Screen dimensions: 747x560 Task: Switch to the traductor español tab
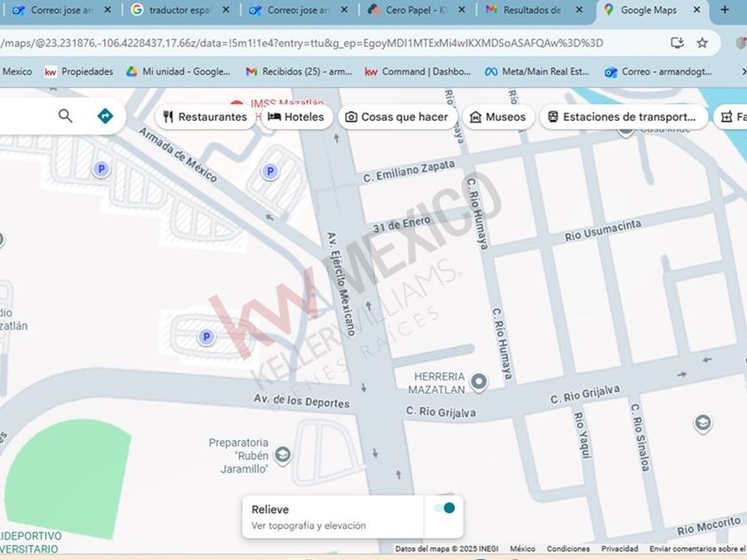tap(181, 11)
